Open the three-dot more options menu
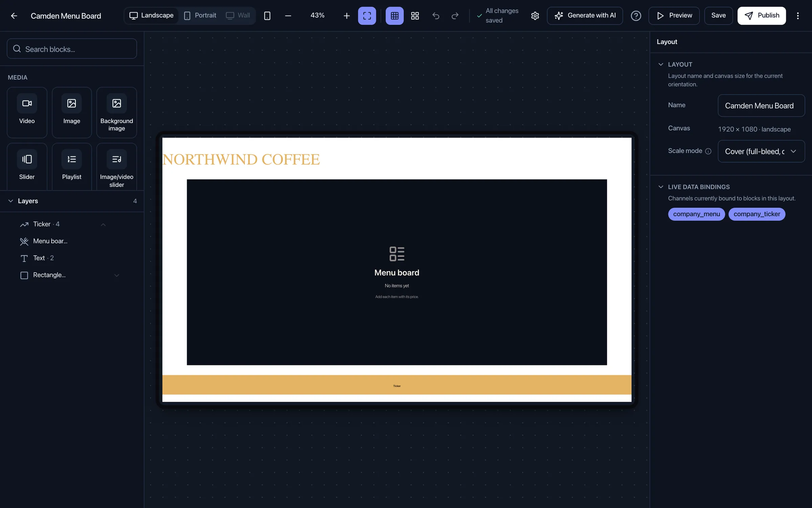This screenshot has height=508, width=812. pos(798,16)
